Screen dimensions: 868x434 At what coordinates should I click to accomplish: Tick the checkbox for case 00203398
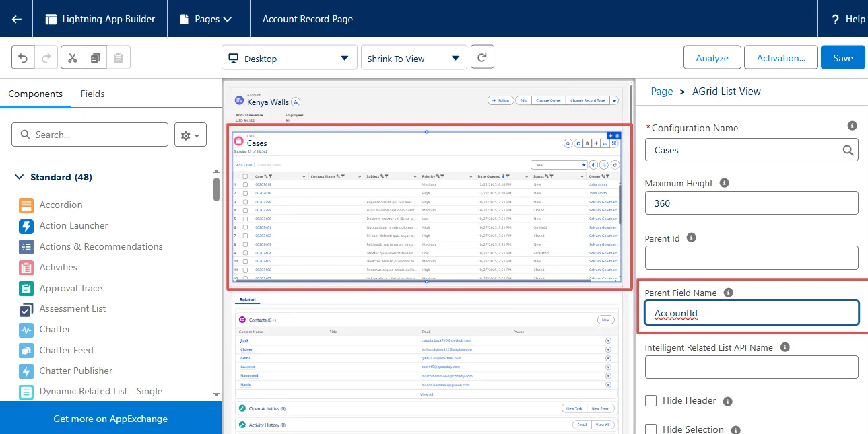pos(245,202)
